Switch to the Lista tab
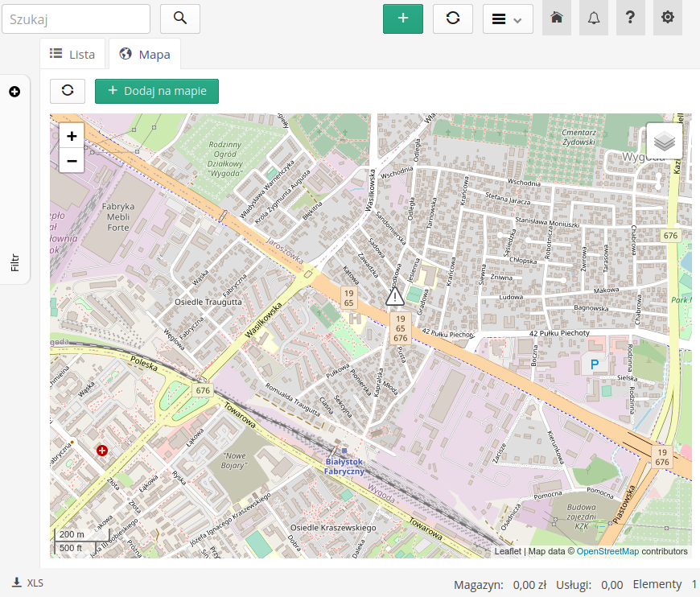This screenshot has width=700, height=597. pyautogui.click(x=72, y=54)
